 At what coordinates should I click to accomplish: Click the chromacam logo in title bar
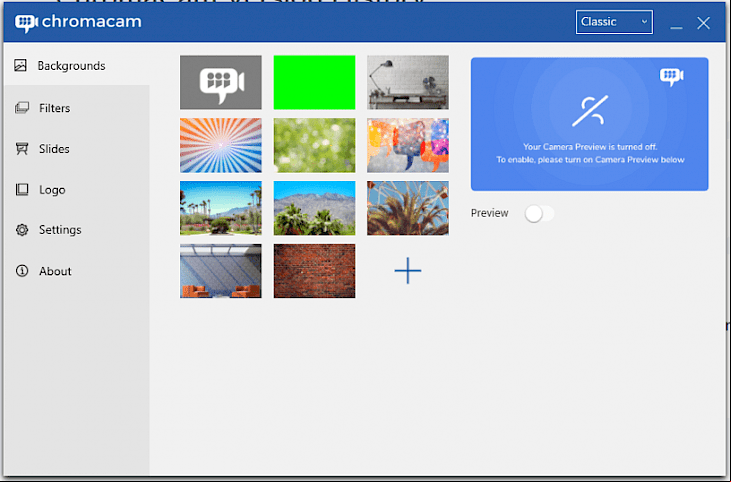(78, 22)
